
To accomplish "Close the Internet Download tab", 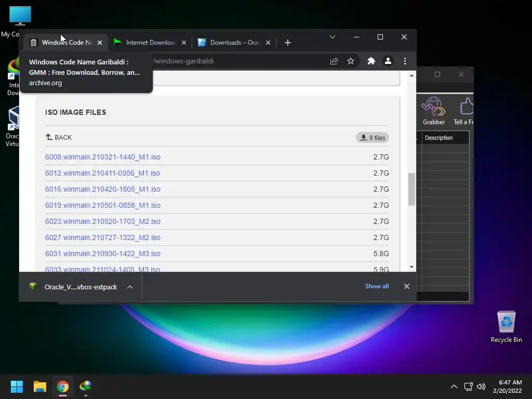I will [184, 43].
